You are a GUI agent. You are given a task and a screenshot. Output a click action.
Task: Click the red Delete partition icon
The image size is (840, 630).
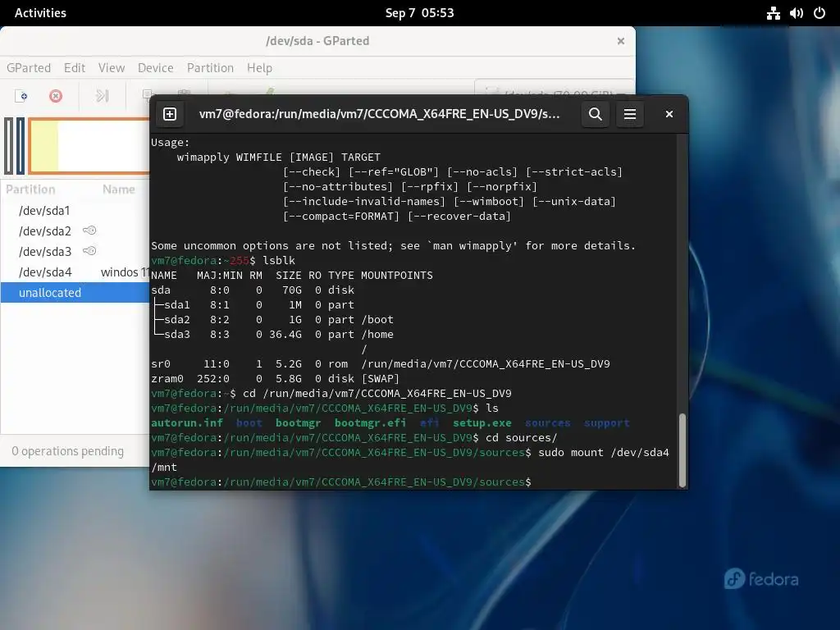pos(56,96)
